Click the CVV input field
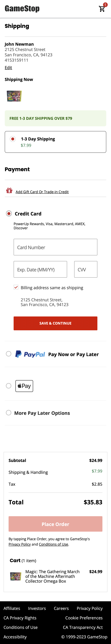Viewport: 111px width, 644px height. [86, 269]
